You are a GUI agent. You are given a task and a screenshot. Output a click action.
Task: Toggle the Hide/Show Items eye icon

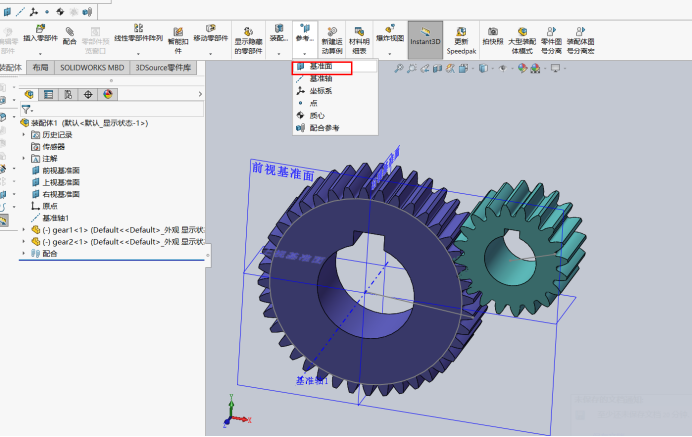[503, 68]
